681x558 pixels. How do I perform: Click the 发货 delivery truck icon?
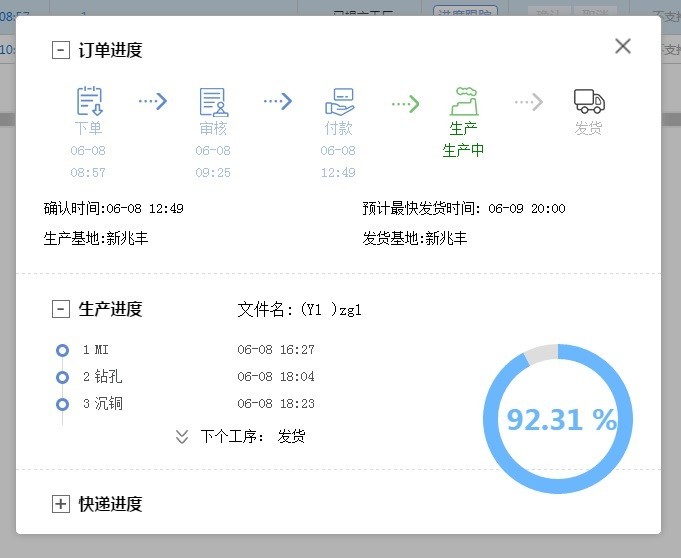tap(589, 101)
